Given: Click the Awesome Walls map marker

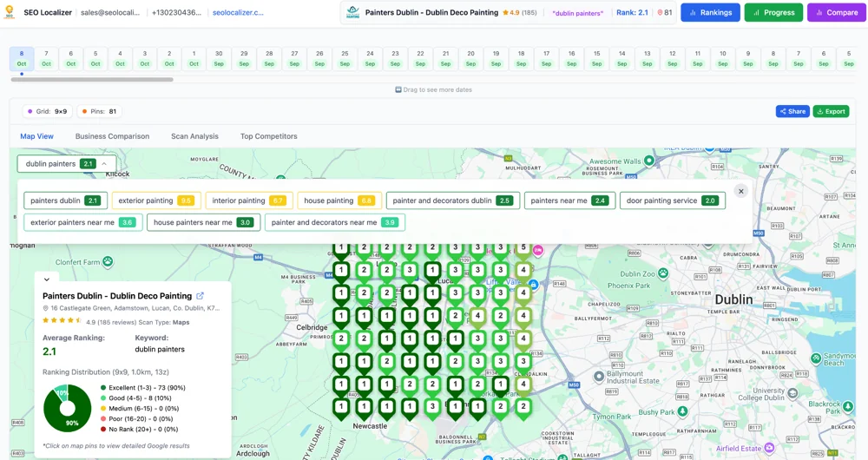Looking at the screenshot, I should [x=648, y=161].
